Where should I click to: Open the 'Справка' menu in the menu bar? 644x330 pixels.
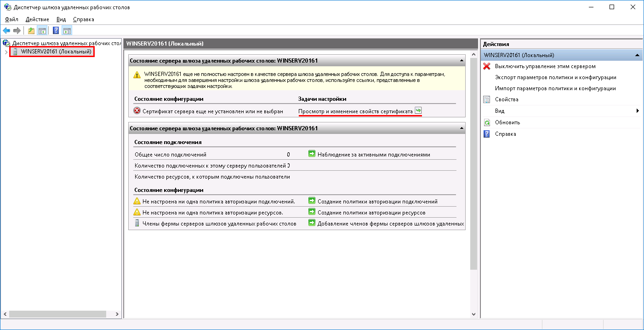pos(83,19)
